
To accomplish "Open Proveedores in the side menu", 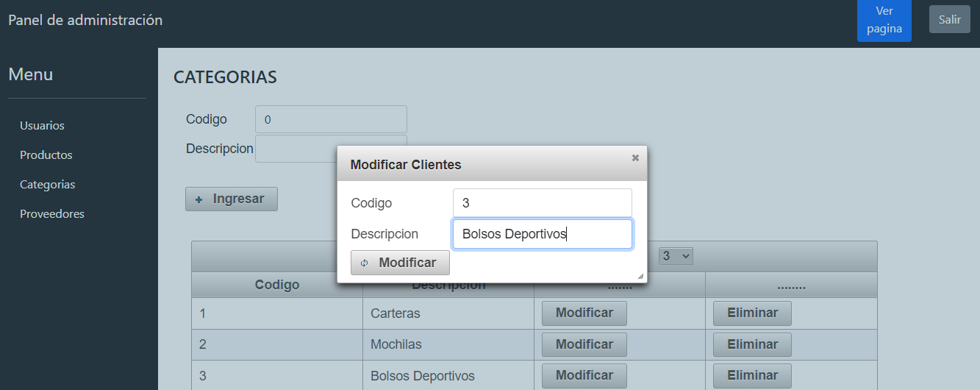I will point(52,214).
